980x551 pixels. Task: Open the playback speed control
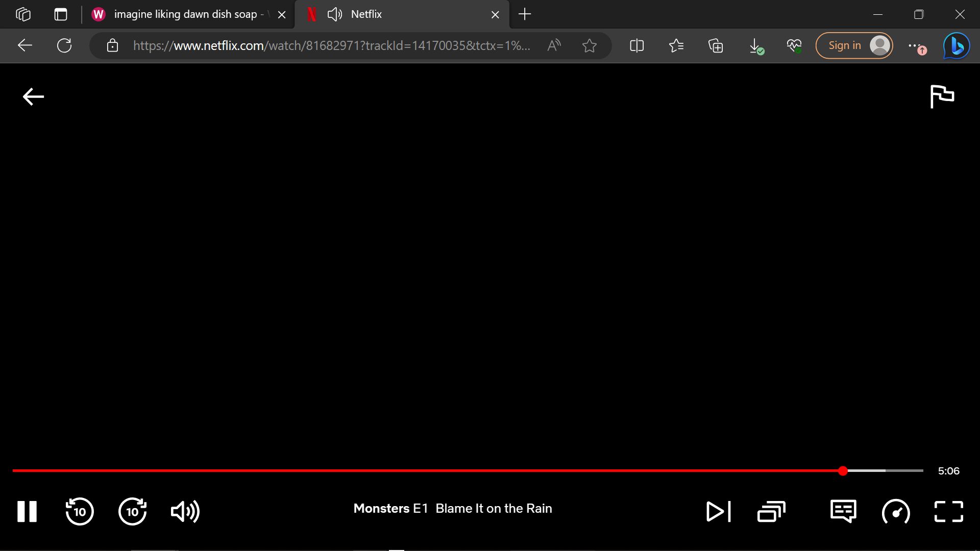[896, 511]
